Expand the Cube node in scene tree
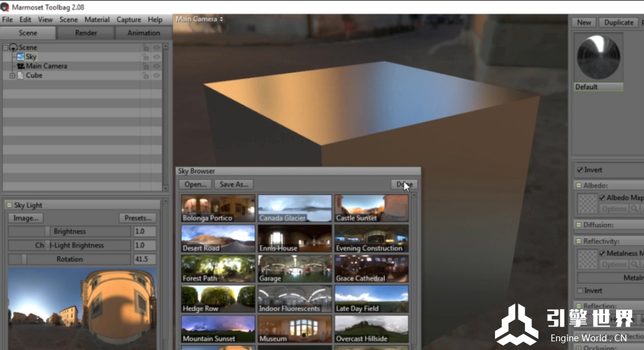The image size is (644, 350). (12, 76)
